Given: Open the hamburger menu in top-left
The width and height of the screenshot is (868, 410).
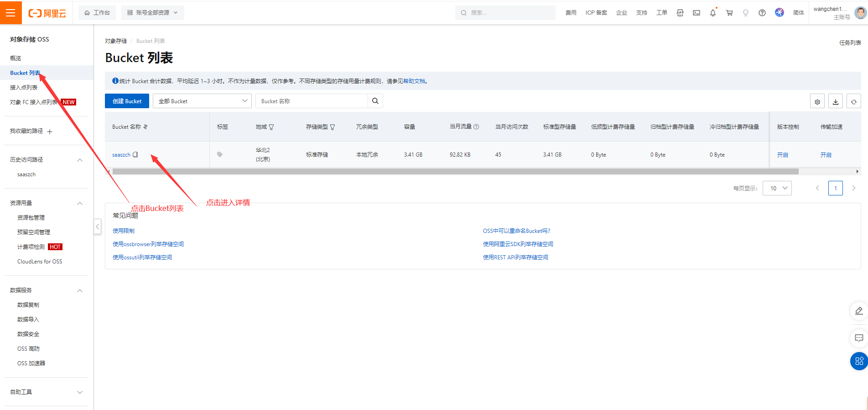Looking at the screenshot, I should tap(10, 13).
